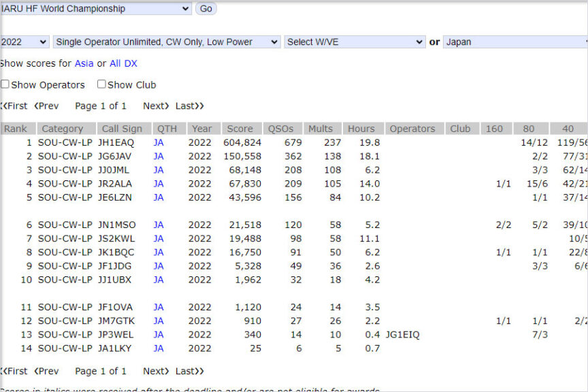Click bottom Next page link
This screenshot has height=392, width=588.
click(x=156, y=371)
